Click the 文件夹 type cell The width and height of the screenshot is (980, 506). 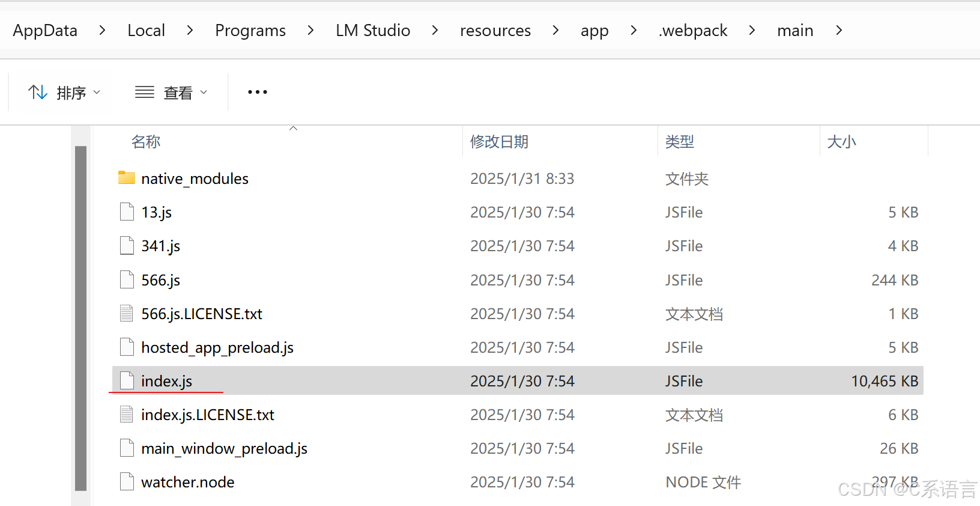(687, 178)
